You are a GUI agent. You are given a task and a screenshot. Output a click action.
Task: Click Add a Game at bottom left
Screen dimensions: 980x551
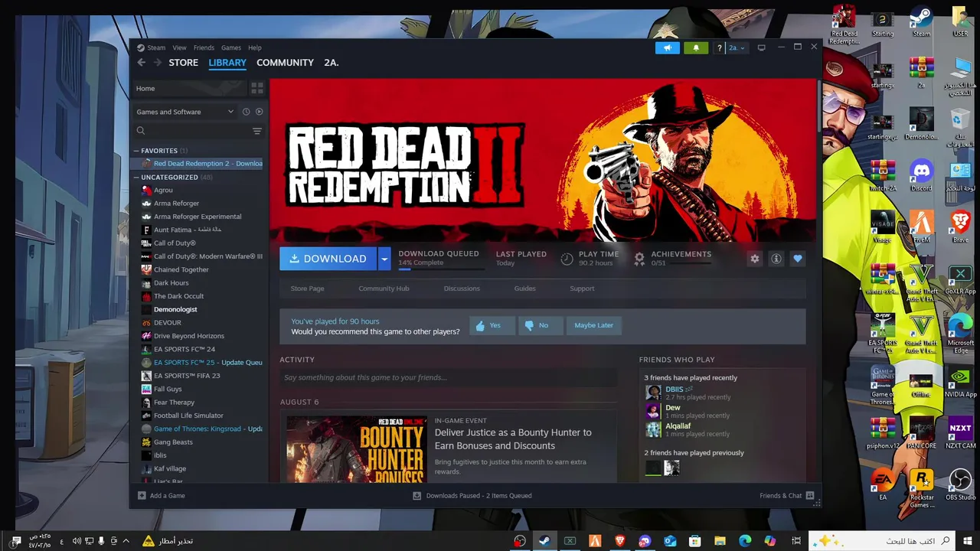pyautogui.click(x=162, y=496)
